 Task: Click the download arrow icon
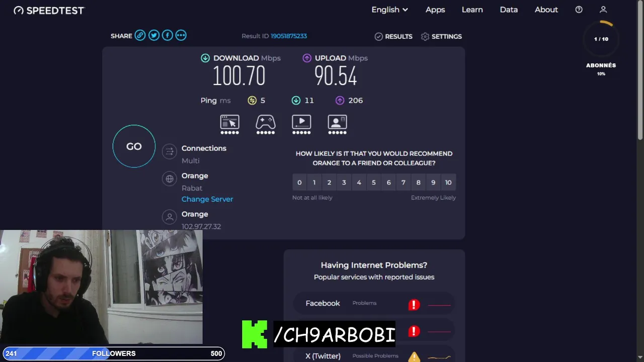pos(205,58)
